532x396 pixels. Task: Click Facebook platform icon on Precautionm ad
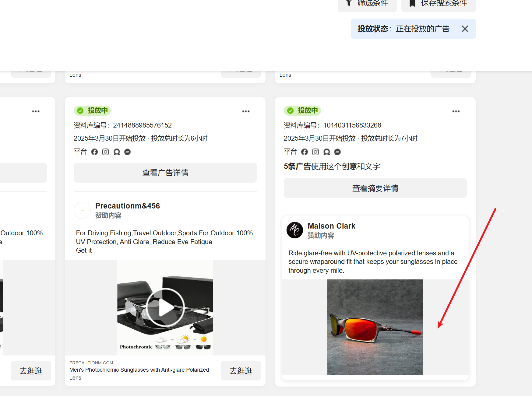click(94, 152)
